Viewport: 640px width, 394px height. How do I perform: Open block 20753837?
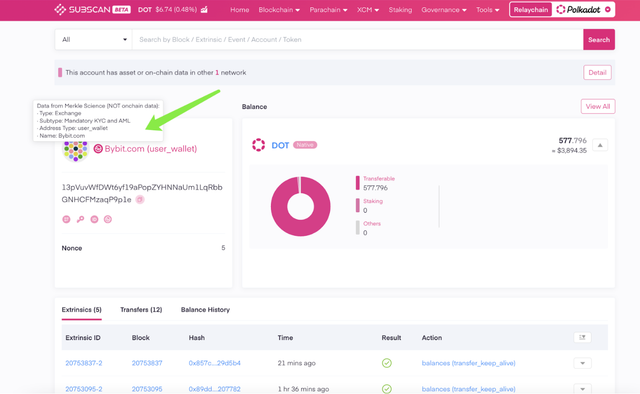click(147, 363)
